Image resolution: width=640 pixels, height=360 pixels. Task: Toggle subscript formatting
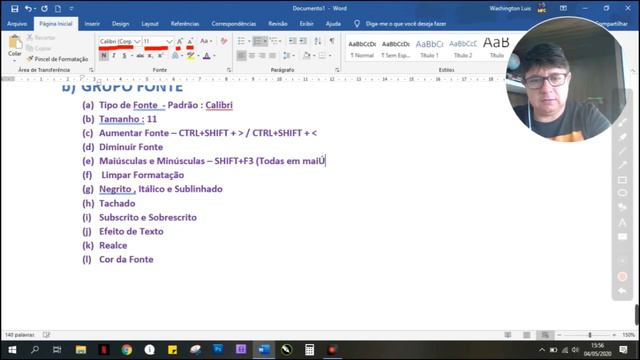click(150, 56)
